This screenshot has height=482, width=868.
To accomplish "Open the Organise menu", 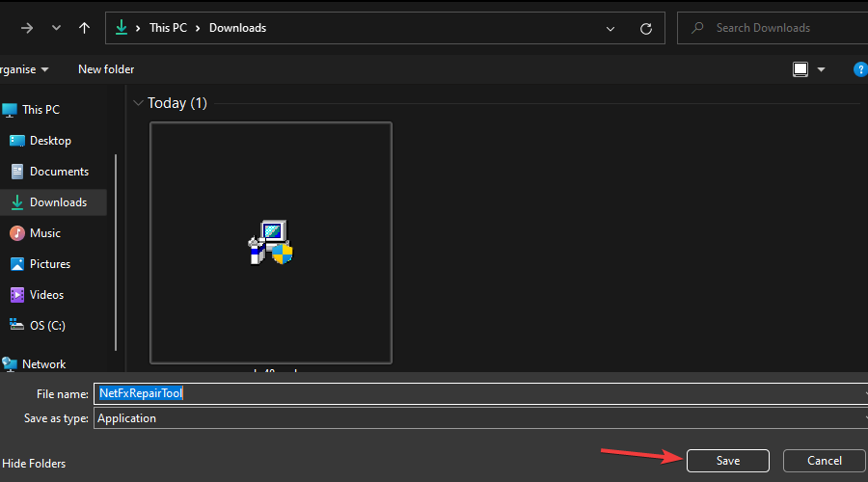I will coord(24,69).
